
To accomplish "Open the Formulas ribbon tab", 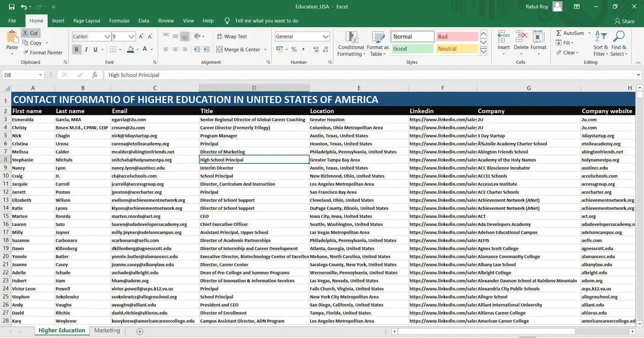I will coord(119,21).
